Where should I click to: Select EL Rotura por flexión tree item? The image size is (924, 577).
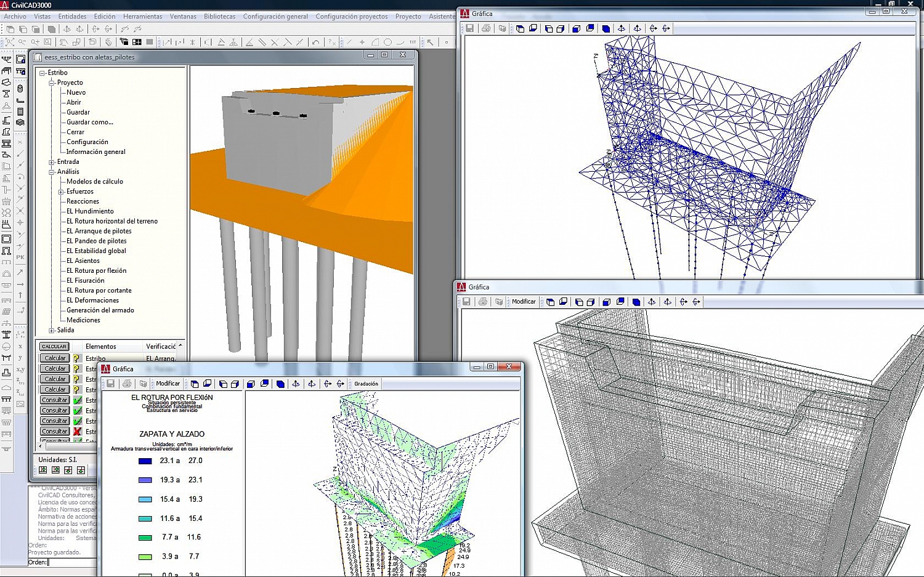97,270
